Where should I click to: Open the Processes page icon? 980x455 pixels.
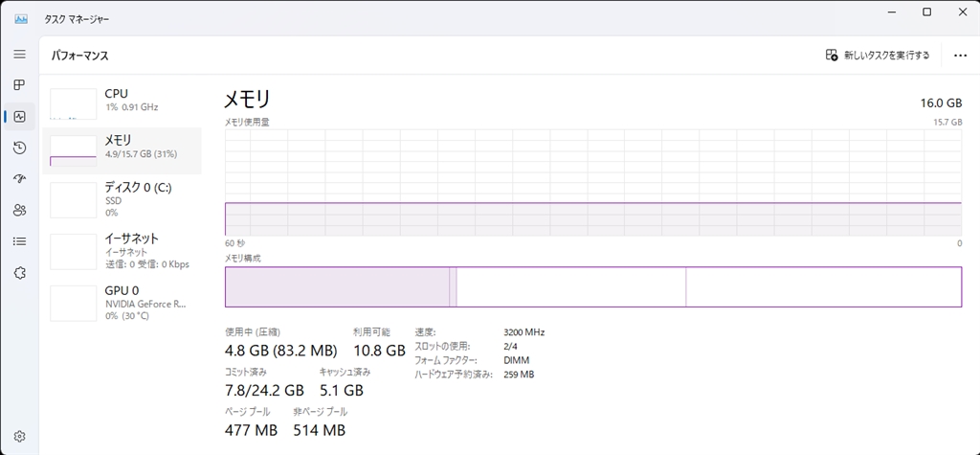click(x=19, y=85)
